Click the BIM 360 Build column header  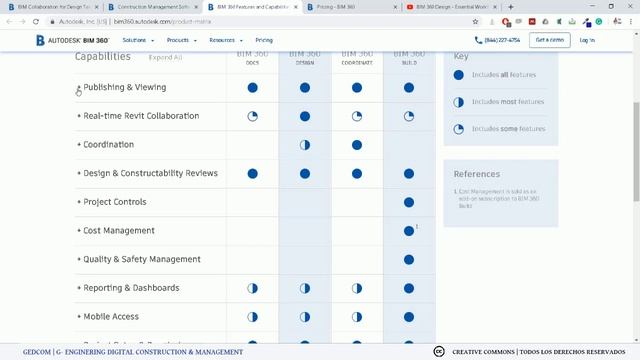[409, 58]
